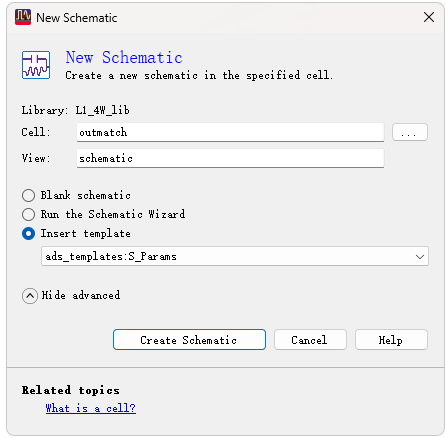
Task: Cancel the new schematic creation
Action: [310, 340]
